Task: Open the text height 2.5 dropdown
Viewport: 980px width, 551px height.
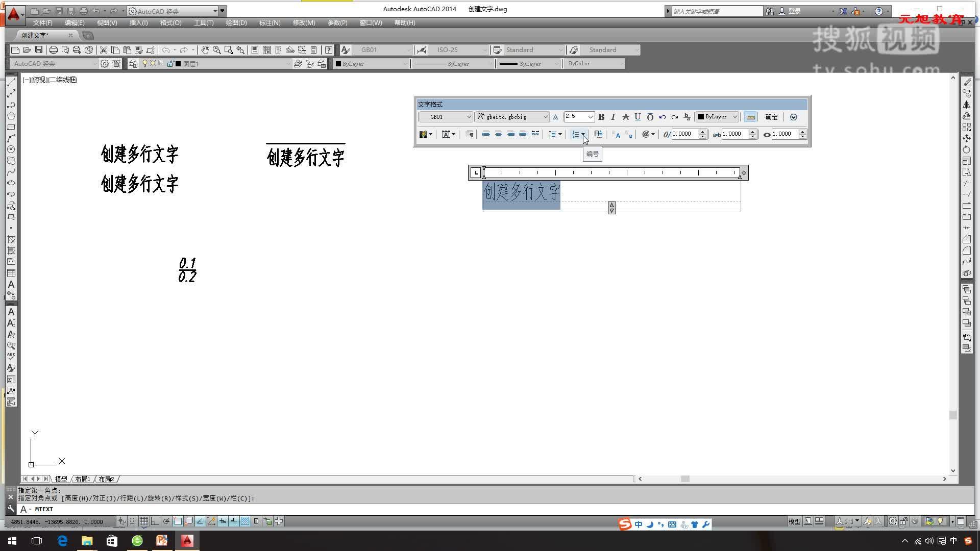Action: [591, 117]
